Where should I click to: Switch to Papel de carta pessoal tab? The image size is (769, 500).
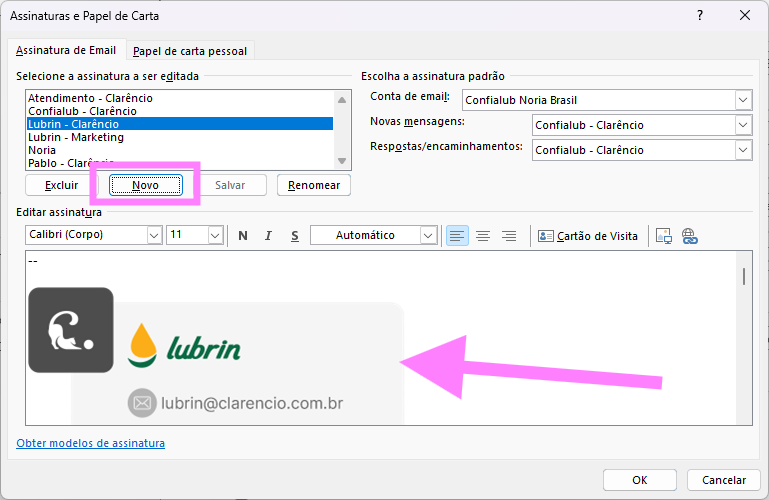coord(190,51)
